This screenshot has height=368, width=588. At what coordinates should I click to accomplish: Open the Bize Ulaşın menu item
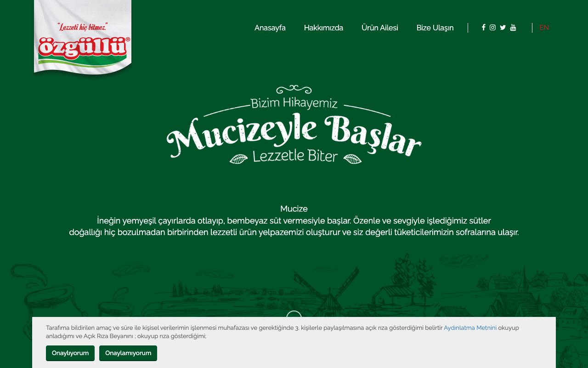click(x=435, y=28)
